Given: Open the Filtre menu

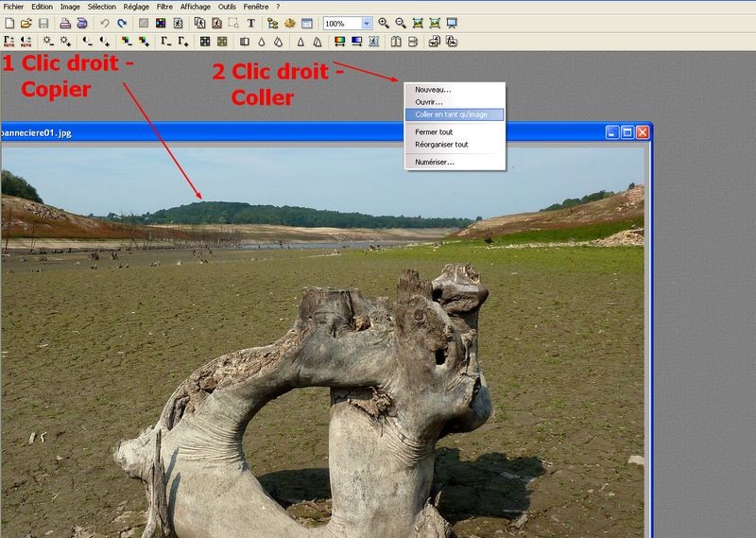Looking at the screenshot, I should coord(164,7).
